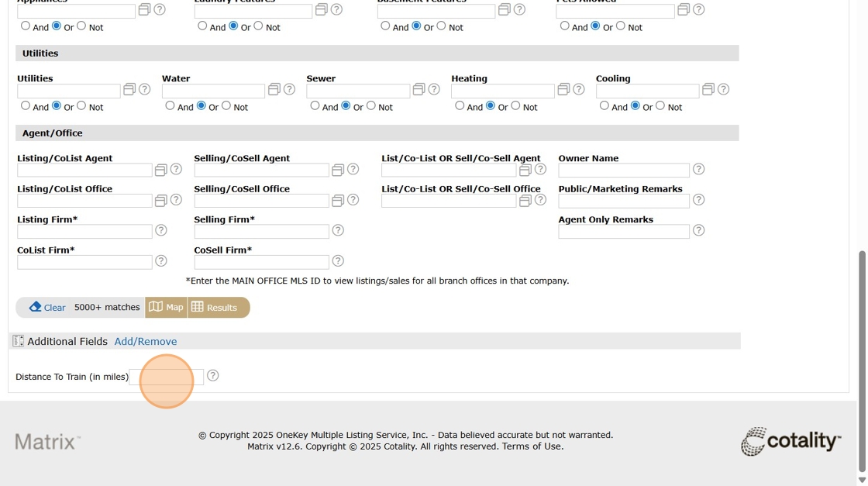Screen dimensions: 868x486
Task: Open Add/Remove additional fields link
Action: [x=146, y=341]
